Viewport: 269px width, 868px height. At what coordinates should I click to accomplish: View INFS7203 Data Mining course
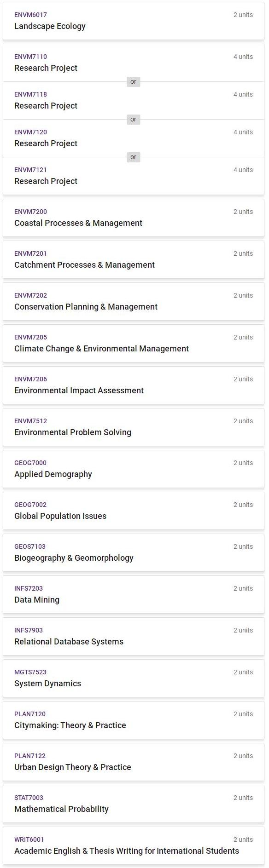pos(134,595)
